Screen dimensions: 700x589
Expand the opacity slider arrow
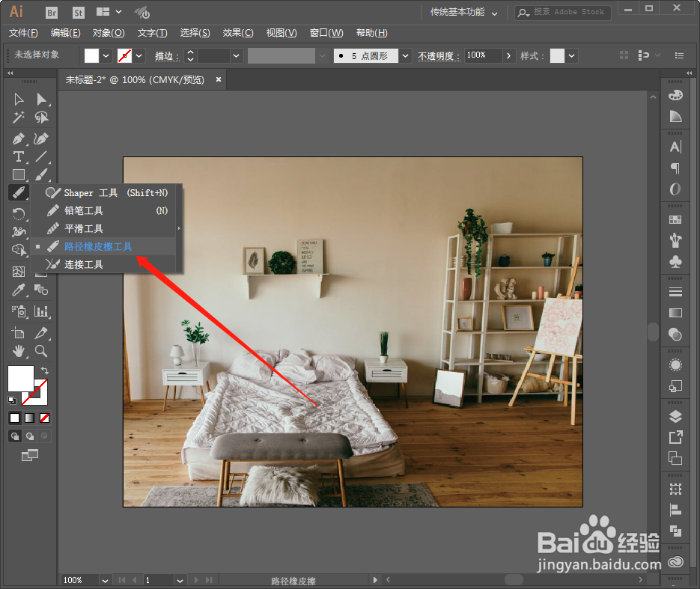coord(508,56)
